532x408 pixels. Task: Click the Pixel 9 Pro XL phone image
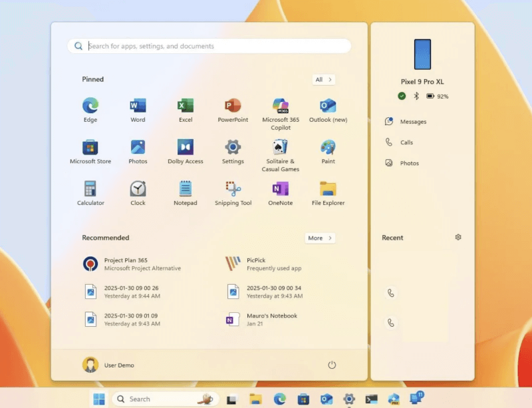tap(422, 55)
